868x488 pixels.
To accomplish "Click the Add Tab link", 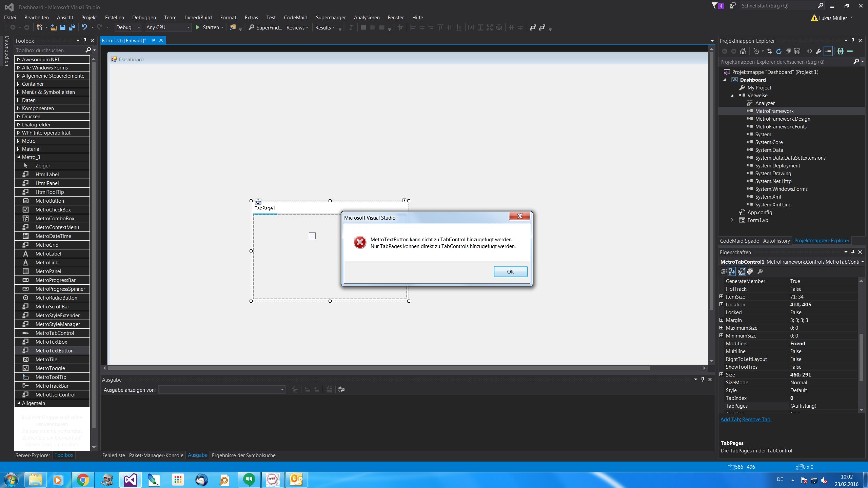I will point(730,420).
